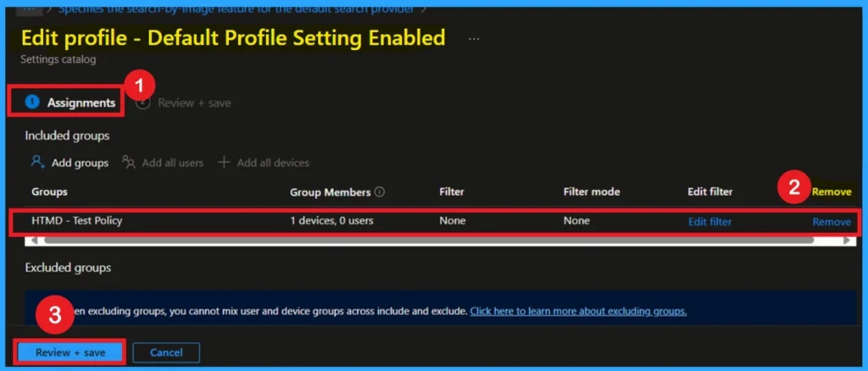Click the Cancel button
868x371 pixels.
coord(166,352)
